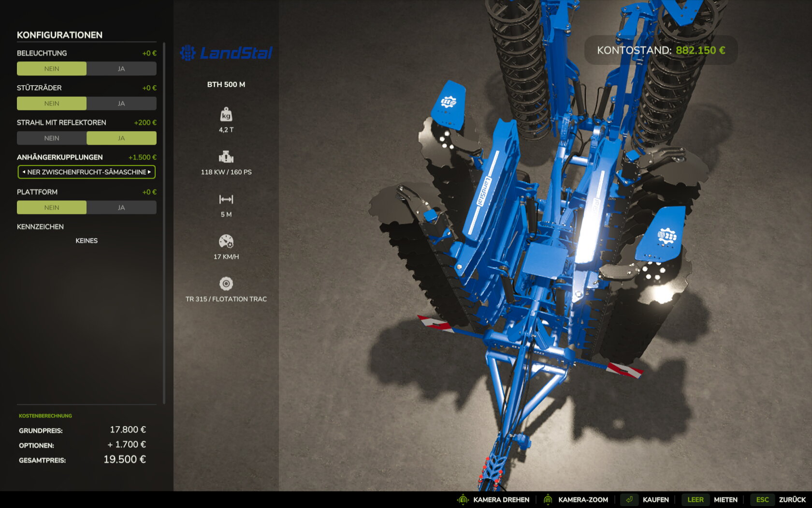The width and height of the screenshot is (812, 508).
Task: Turn on Stützräder with JA
Action: (121, 104)
